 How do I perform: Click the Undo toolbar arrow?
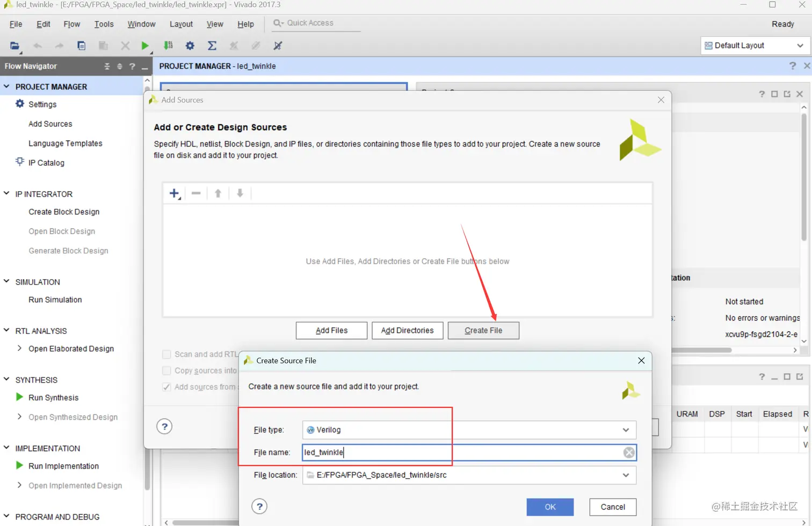pos(37,46)
